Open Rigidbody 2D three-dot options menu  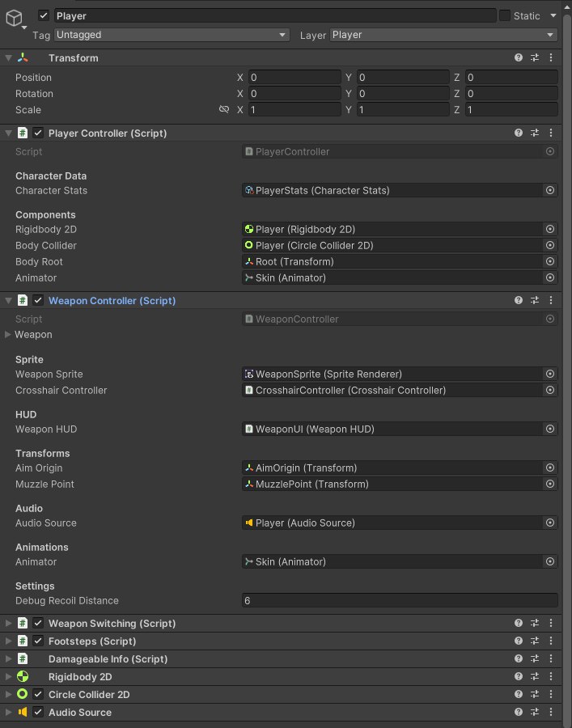pyautogui.click(x=551, y=676)
